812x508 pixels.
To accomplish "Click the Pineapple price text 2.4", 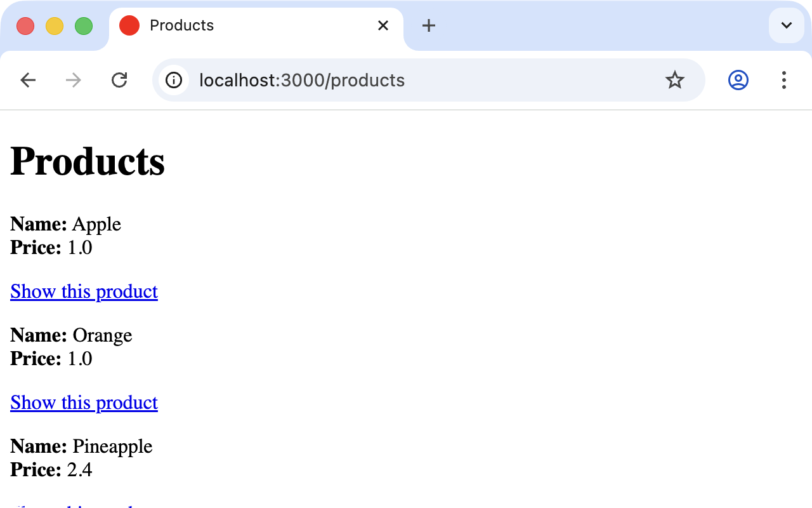I will (81, 470).
